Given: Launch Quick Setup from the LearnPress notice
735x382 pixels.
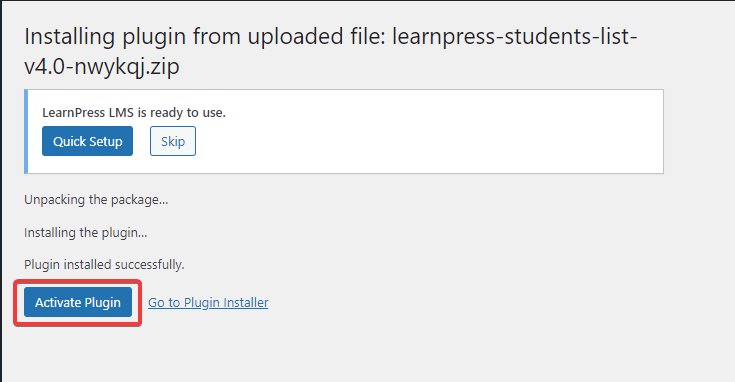Looking at the screenshot, I should (87, 141).
